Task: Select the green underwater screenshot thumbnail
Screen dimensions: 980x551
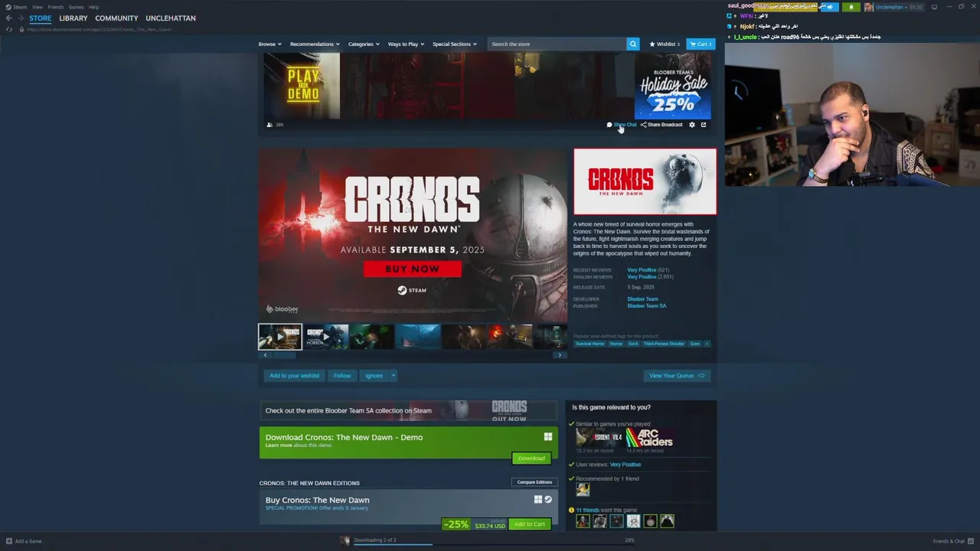Action: pos(372,337)
